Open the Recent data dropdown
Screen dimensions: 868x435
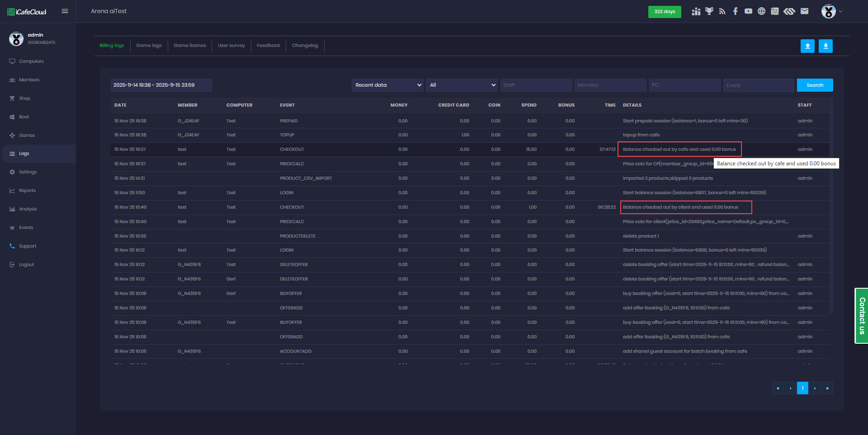click(x=387, y=85)
